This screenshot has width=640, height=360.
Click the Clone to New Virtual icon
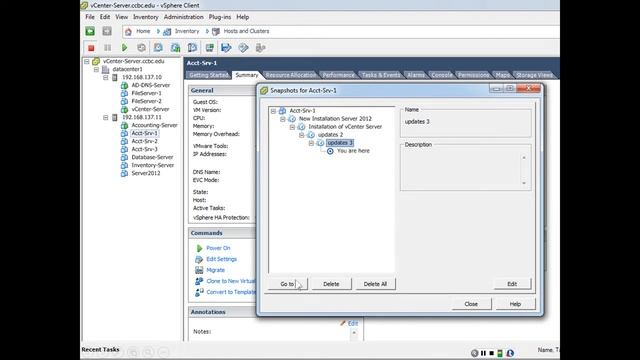(x=199, y=281)
